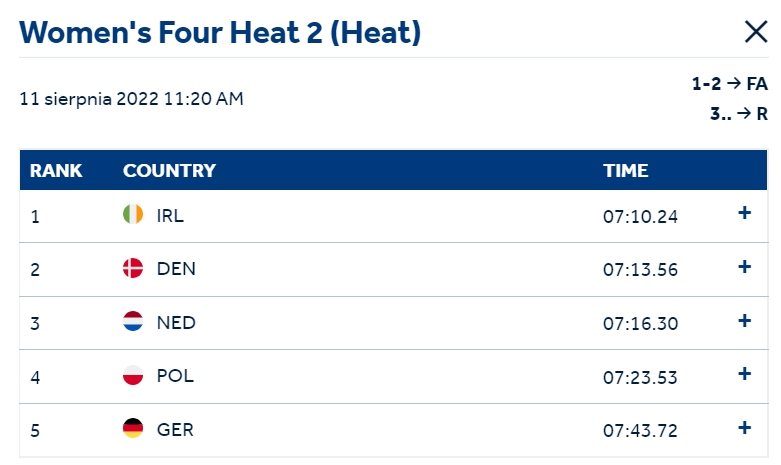Expand the GER row with plus icon

coord(745,428)
